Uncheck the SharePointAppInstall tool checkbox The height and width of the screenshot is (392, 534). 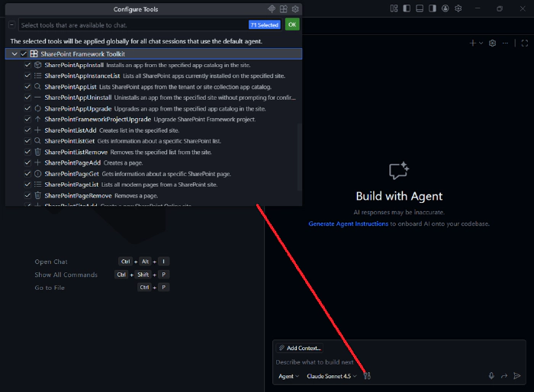[27, 65]
